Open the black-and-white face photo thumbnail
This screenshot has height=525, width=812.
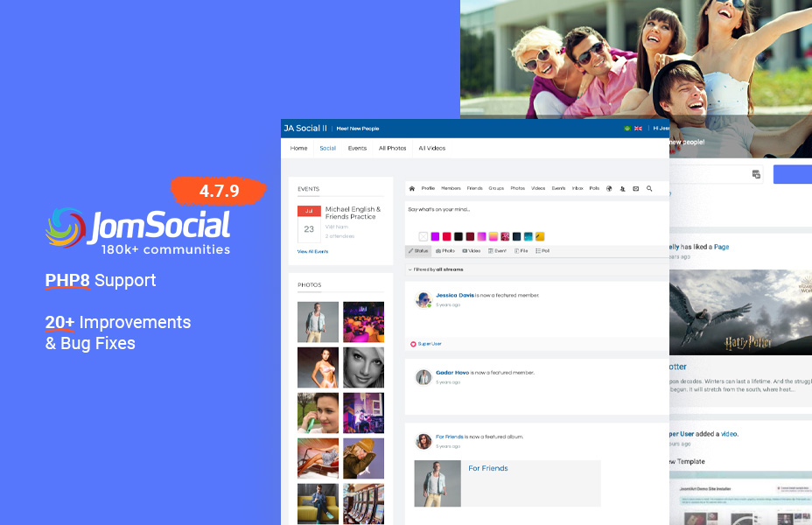pyautogui.click(x=363, y=367)
